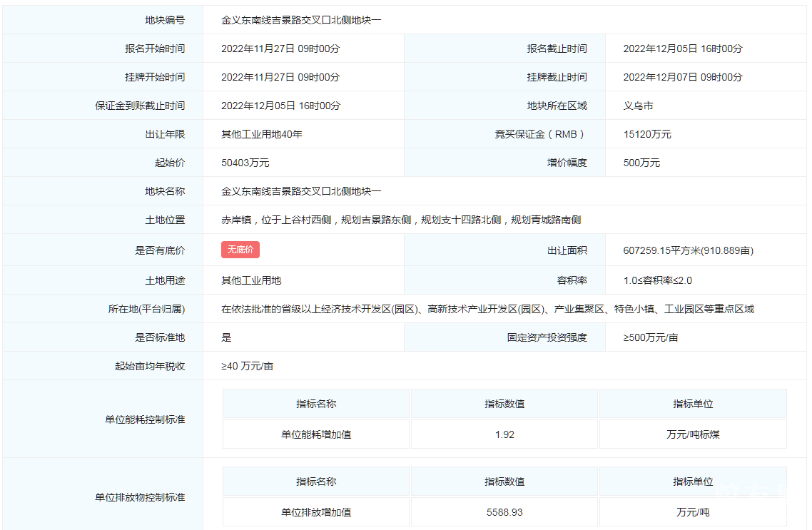Click the 土地位置 description starting with 赤岸镇

(x=401, y=220)
